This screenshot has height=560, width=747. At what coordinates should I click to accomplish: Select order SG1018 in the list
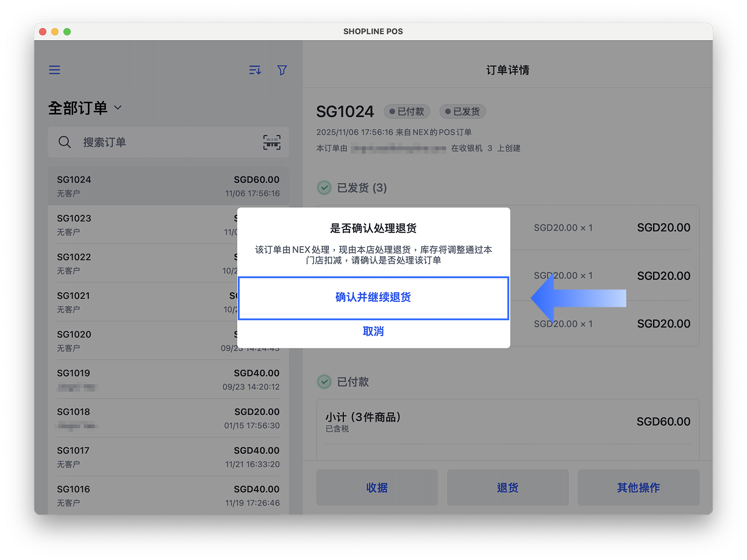coord(168,418)
